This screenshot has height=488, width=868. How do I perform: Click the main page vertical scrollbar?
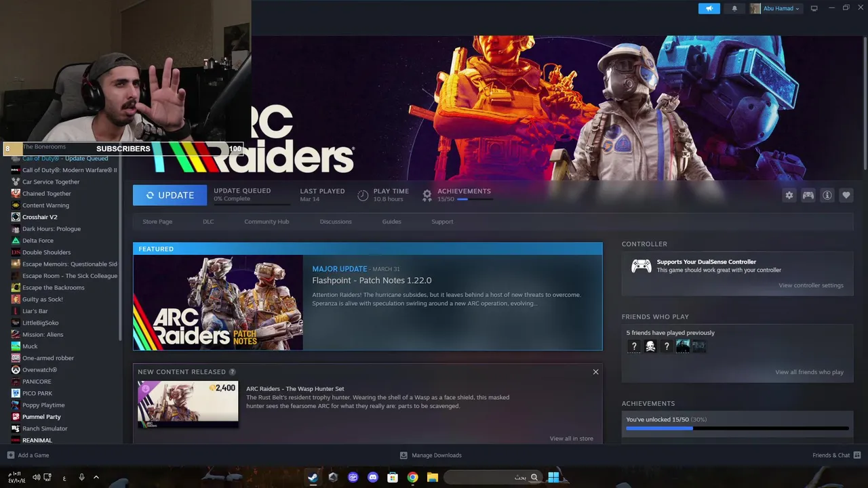click(865, 102)
